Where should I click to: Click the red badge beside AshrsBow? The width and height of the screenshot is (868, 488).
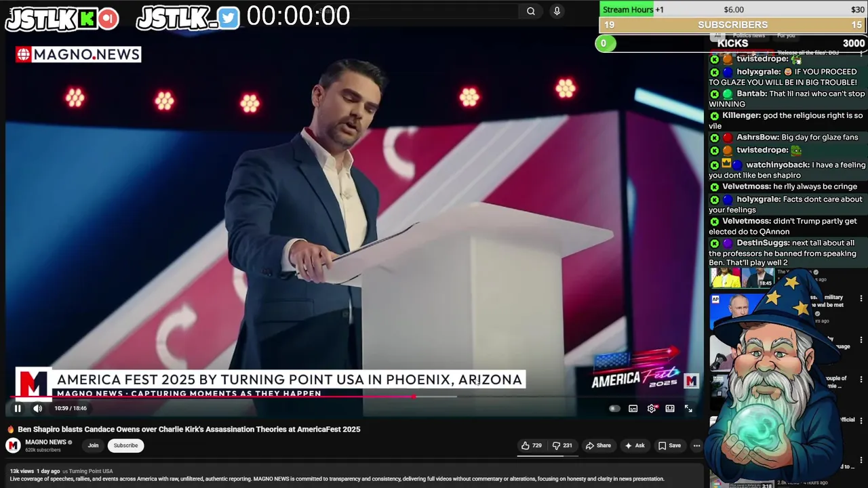click(728, 138)
